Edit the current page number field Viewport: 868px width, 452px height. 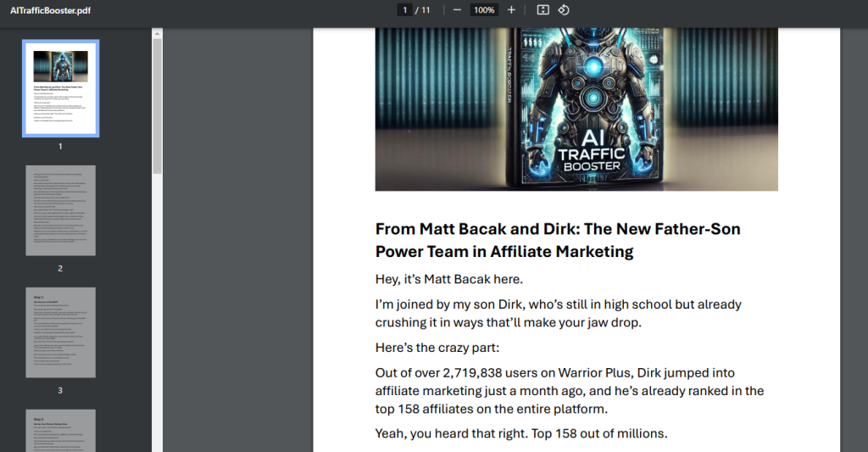click(404, 10)
